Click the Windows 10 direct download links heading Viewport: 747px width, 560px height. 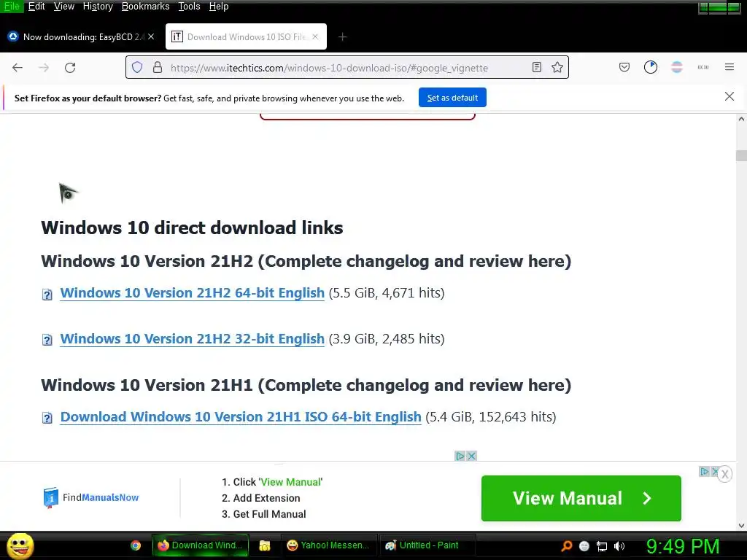tap(192, 227)
